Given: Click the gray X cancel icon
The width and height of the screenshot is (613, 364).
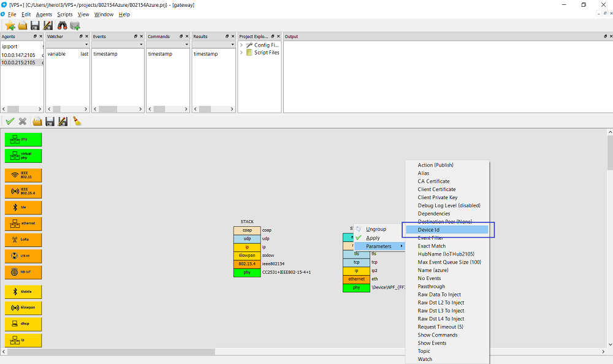Looking at the screenshot, I should point(23,121).
